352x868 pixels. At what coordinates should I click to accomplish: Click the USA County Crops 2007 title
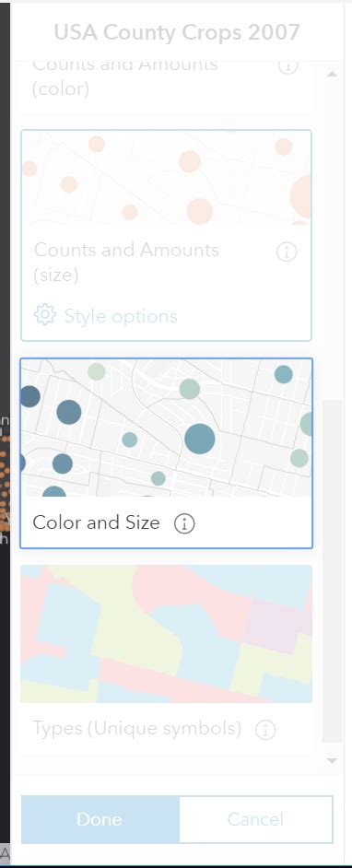[177, 32]
